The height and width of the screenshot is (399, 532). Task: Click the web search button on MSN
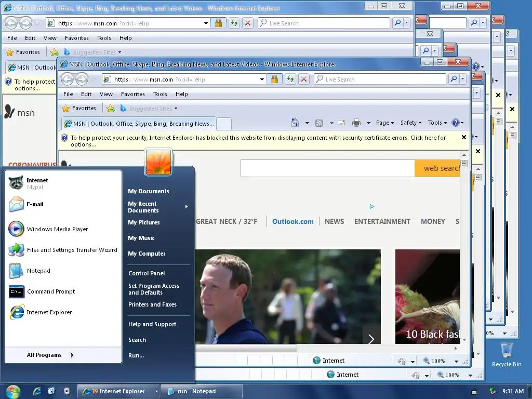pos(437,168)
